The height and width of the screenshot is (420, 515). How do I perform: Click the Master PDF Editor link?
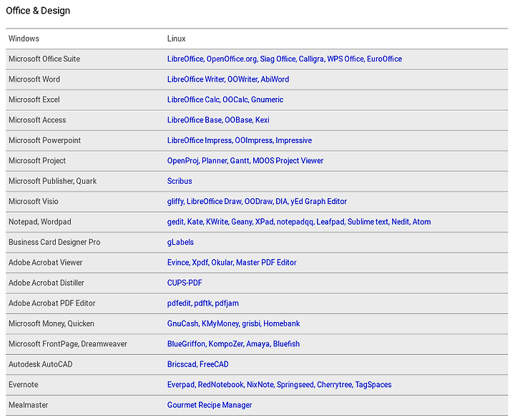tap(266, 263)
